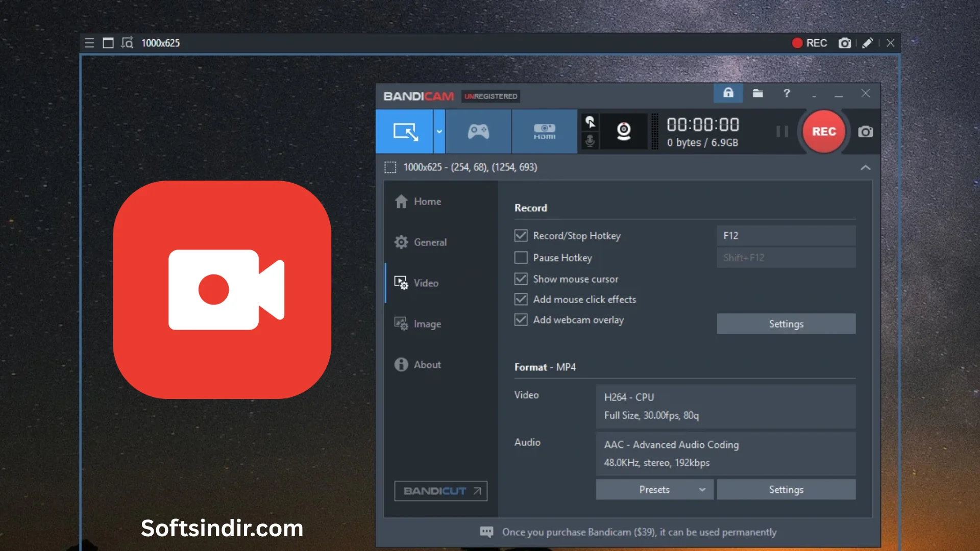Disable the Record/Stop Hotkey checkbox

point(521,236)
